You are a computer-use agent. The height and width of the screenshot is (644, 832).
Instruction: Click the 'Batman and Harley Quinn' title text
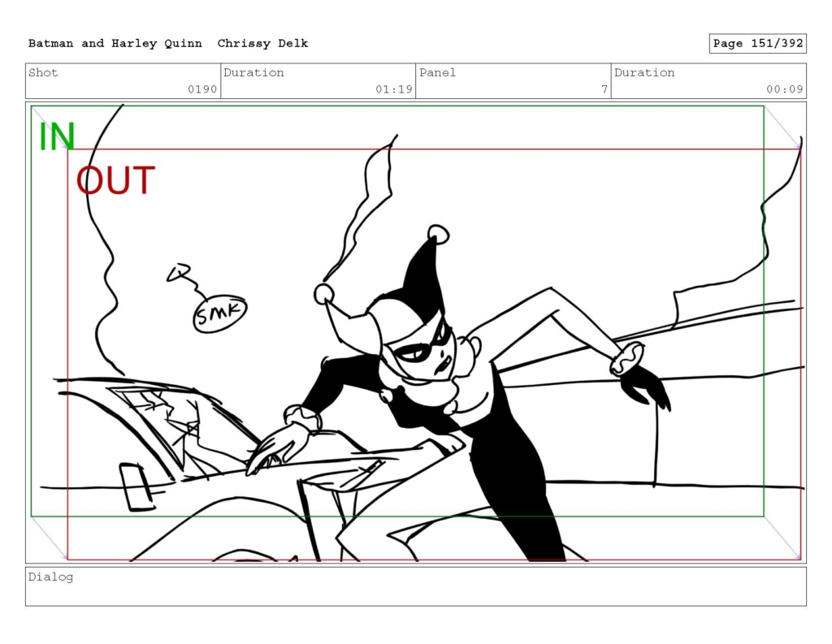(115, 44)
